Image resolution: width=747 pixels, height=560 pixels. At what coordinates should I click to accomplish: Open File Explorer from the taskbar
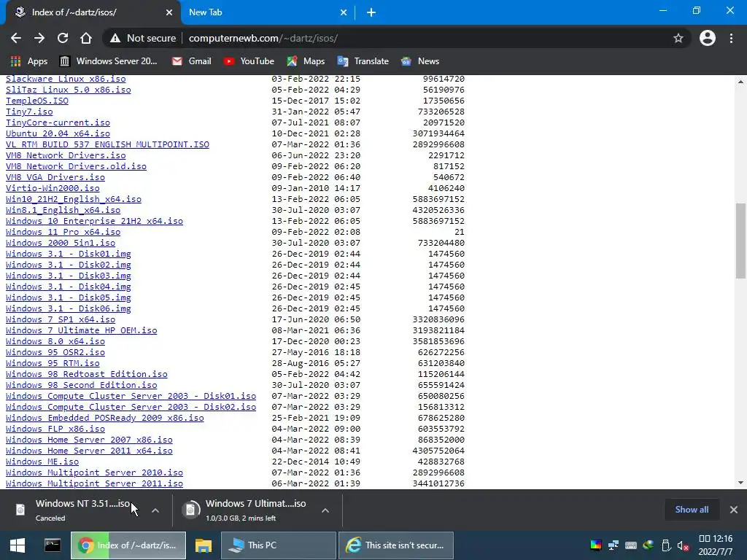click(x=204, y=545)
